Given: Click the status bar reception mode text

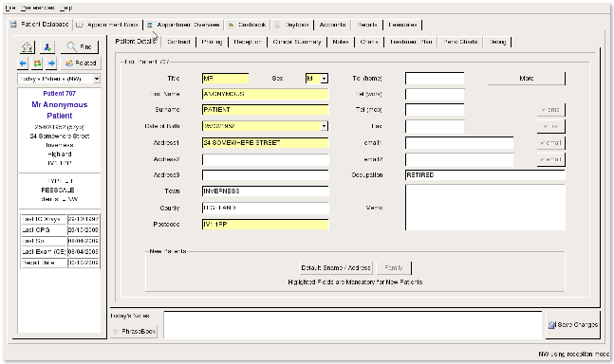Looking at the screenshot, I should (573, 355).
